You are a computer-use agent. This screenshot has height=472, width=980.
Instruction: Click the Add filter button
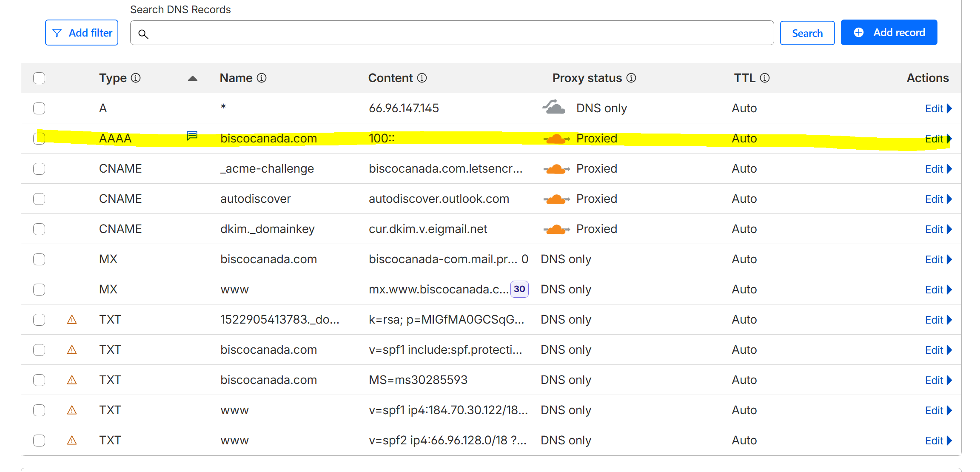[82, 33]
